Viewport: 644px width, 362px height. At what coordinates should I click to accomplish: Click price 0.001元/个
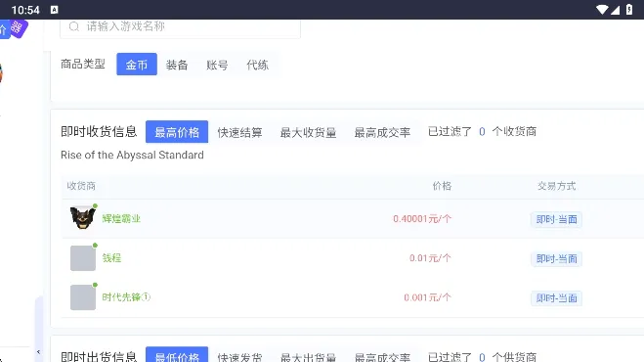[428, 297]
